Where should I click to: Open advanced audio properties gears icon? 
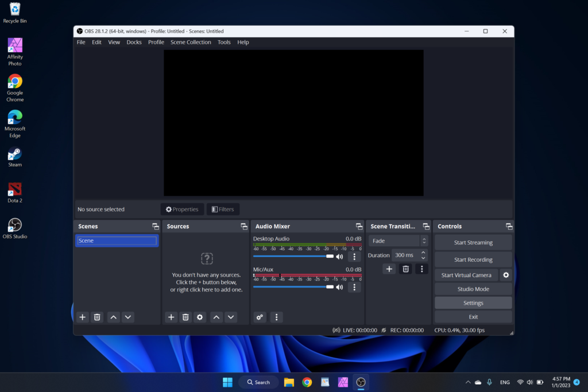260,317
